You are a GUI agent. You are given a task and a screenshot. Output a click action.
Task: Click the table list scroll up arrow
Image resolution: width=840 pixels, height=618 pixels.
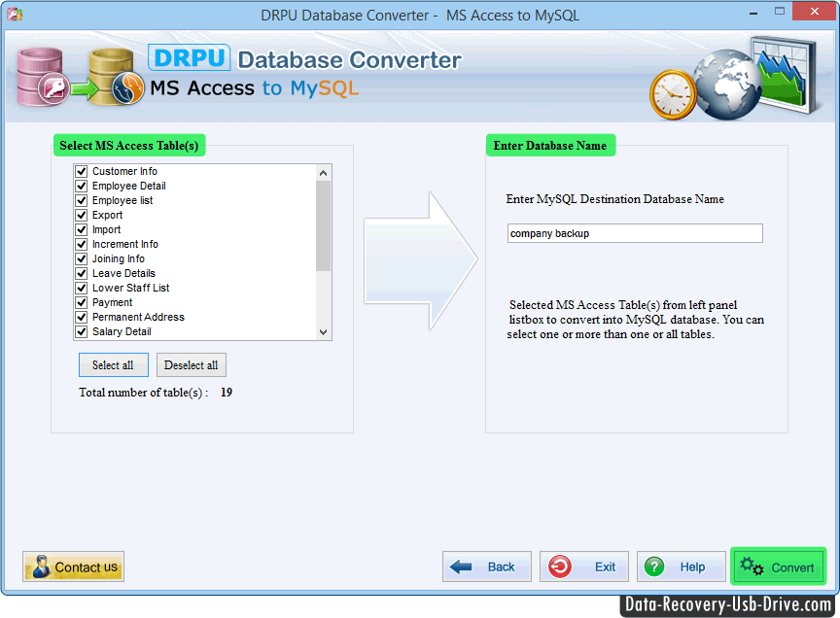tap(323, 172)
